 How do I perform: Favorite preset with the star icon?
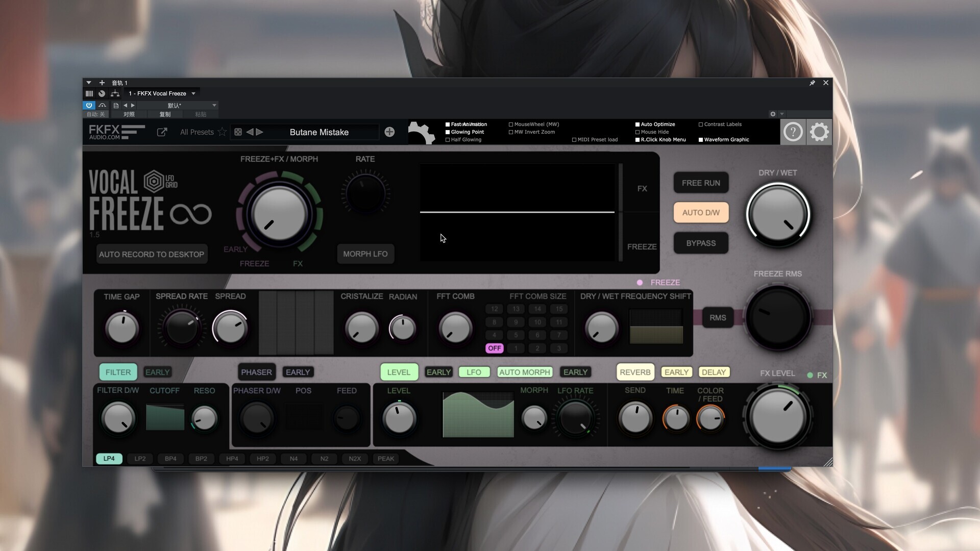click(222, 132)
